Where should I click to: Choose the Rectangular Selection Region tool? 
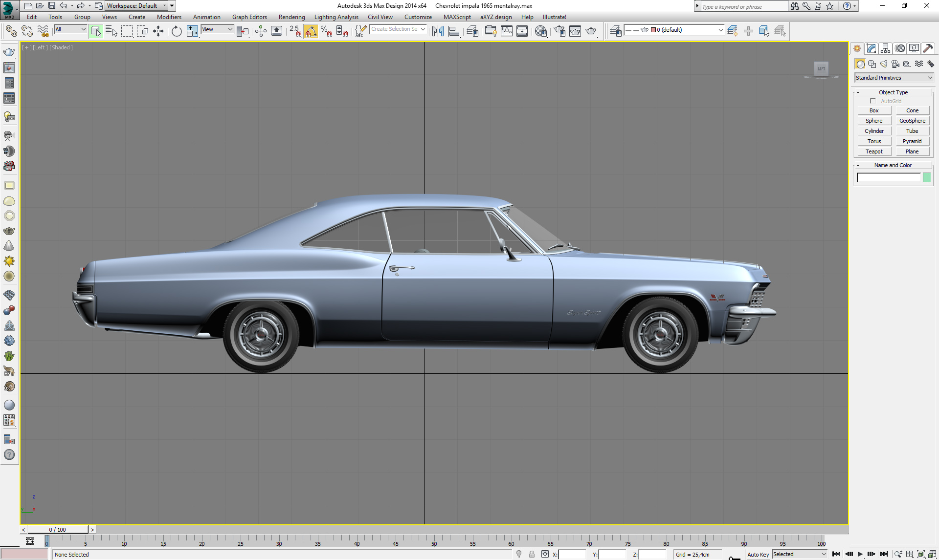click(127, 31)
